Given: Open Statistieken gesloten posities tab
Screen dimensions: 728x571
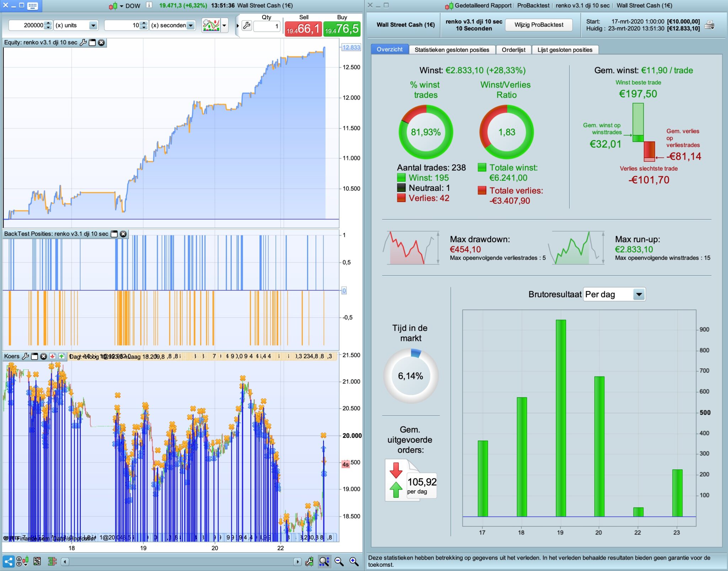Looking at the screenshot, I should pyautogui.click(x=451, y=50).
